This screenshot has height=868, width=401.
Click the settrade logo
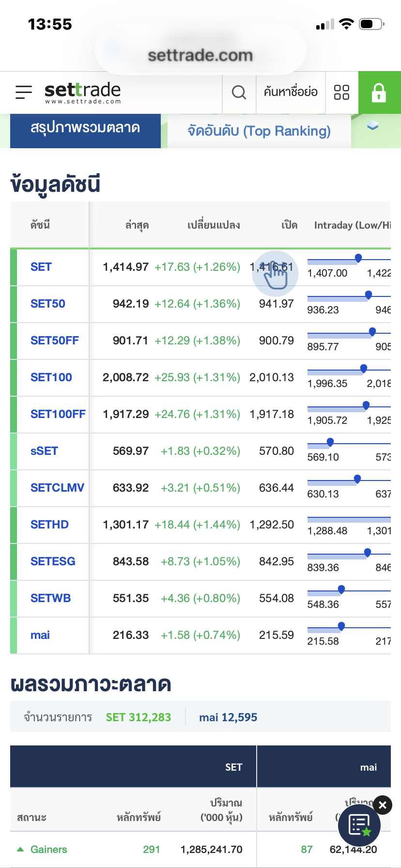(82, 92)
